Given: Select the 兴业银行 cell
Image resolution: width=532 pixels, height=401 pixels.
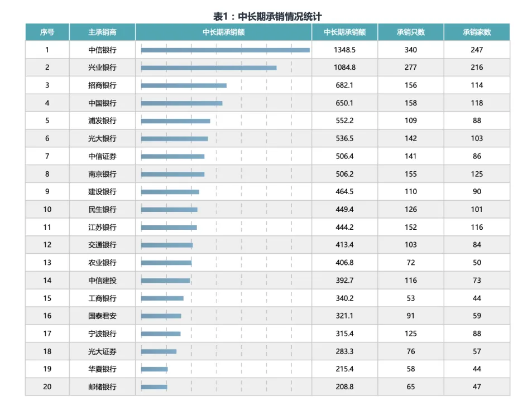Looking at the screenshot, I should click(102, 67).
